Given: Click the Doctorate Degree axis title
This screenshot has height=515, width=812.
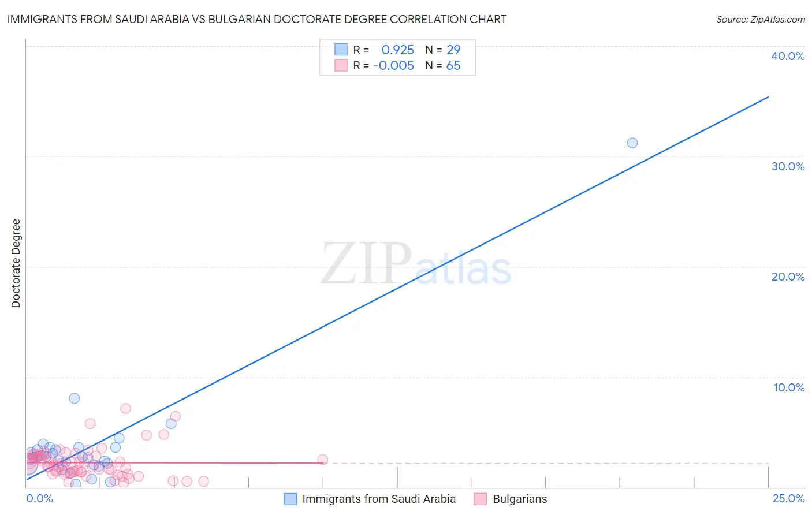Looking at the screenshot, I should [x=16, y=263].
